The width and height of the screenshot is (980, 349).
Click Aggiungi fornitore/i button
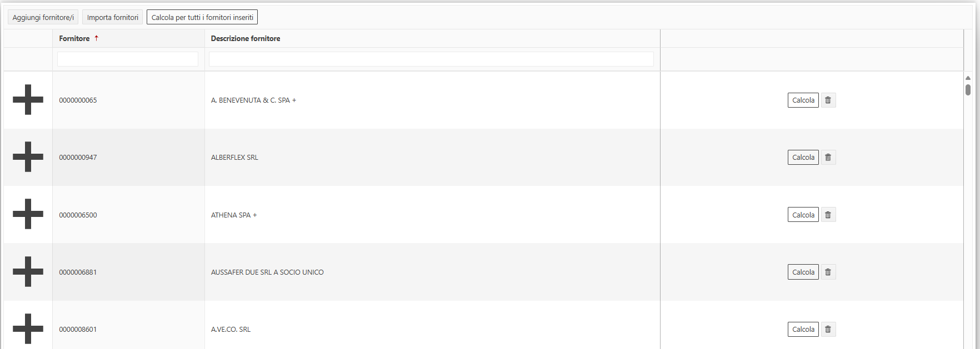[43, 17]
